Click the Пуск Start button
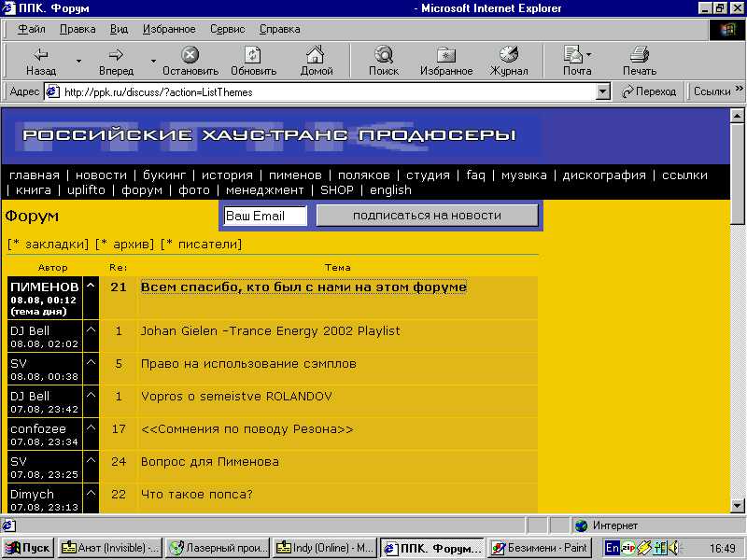This screenshot has height=560, width=747. (x=28, y=548)
